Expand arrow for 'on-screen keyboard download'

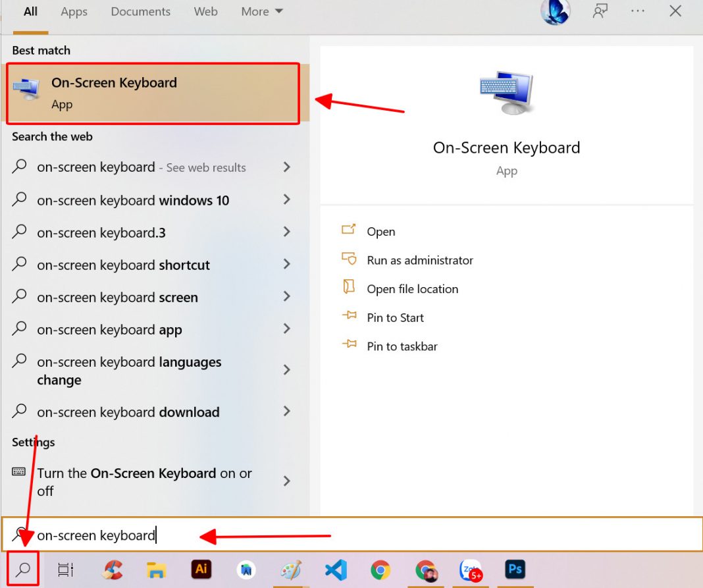pyautogui.click(x=286, y=412)
